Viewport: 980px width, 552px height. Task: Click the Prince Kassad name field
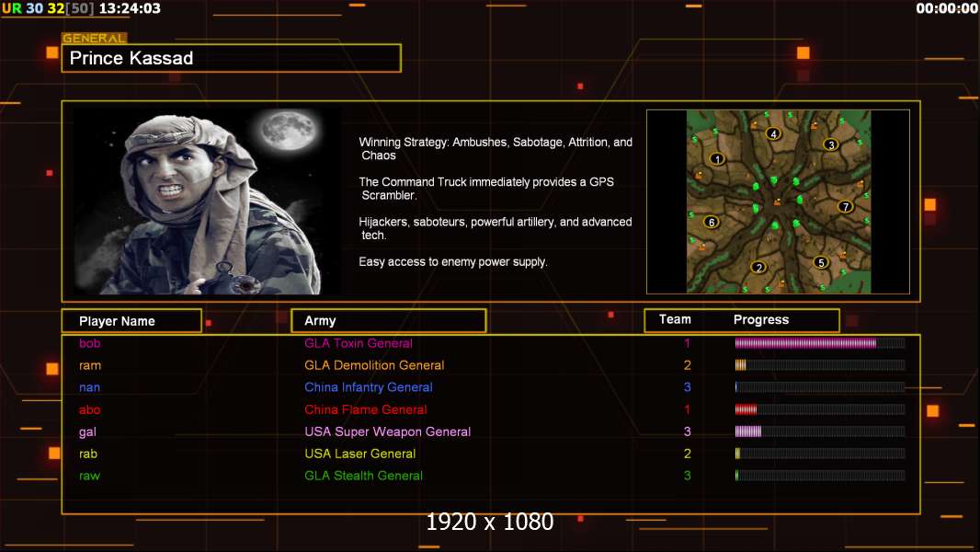[x=232, y=58]
